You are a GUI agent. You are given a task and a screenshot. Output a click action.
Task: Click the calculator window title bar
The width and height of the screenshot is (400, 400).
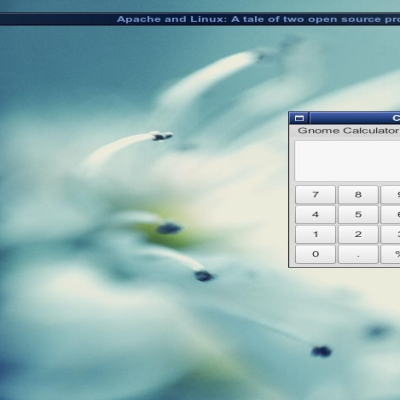355,118
